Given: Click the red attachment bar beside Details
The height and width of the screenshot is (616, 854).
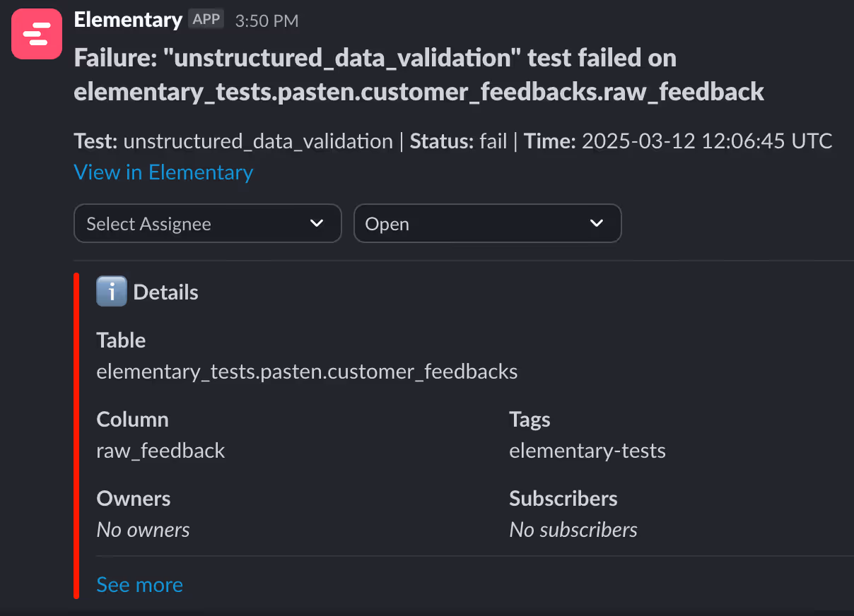Looking at the screenshot, I should pos(76,435).
